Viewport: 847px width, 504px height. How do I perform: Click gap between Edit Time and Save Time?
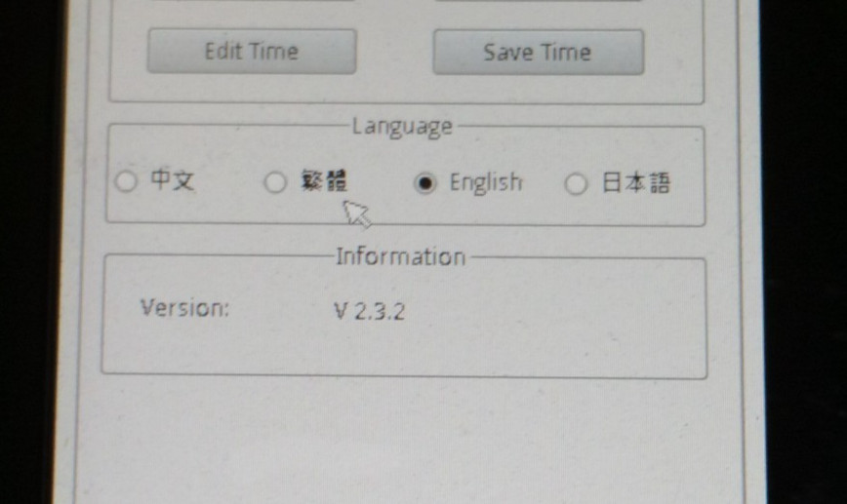tap(394, 52)
